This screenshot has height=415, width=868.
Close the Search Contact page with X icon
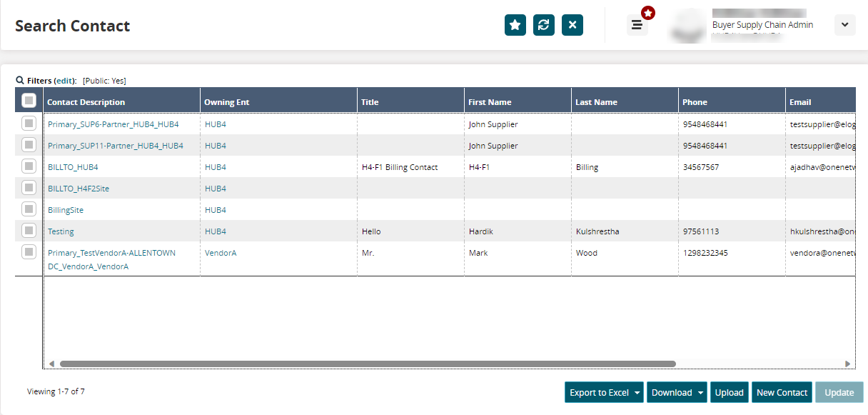pyautogui.click(x=572, y=25)
